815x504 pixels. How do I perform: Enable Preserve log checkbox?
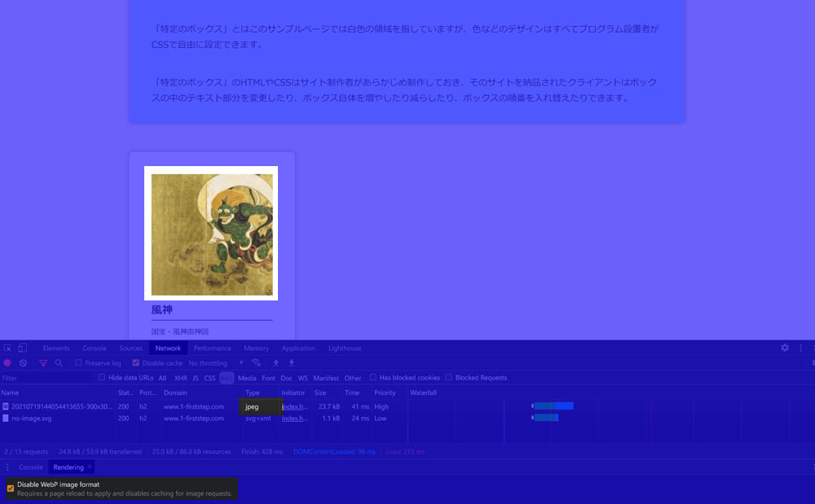78,363
